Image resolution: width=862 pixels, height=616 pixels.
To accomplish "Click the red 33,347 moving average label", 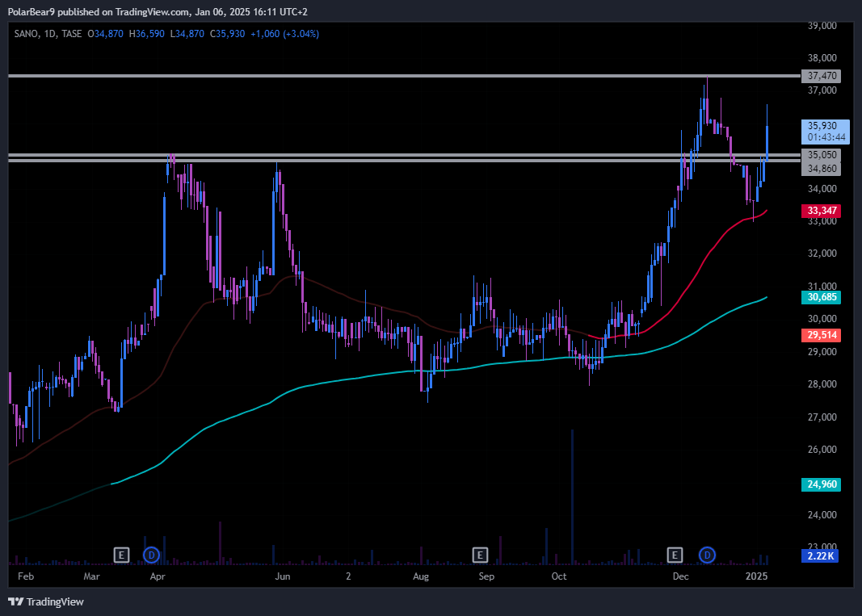I will coord(822,211).
